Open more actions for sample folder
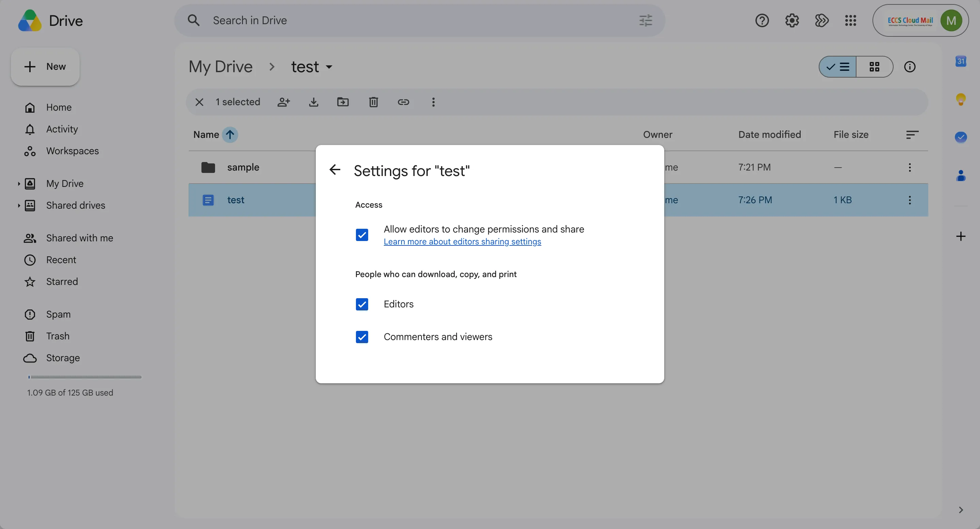Screen dimensions: 980x529 910,167
